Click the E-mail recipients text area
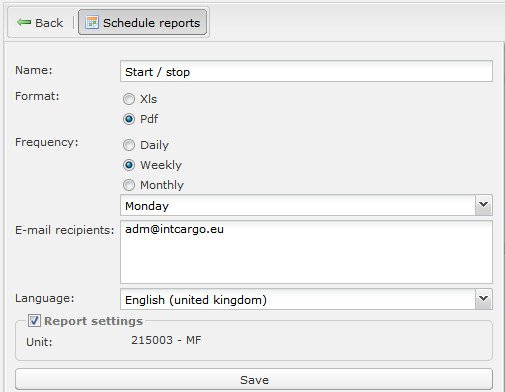The width and height of the screenshot is (505, 392). (306, 252)
